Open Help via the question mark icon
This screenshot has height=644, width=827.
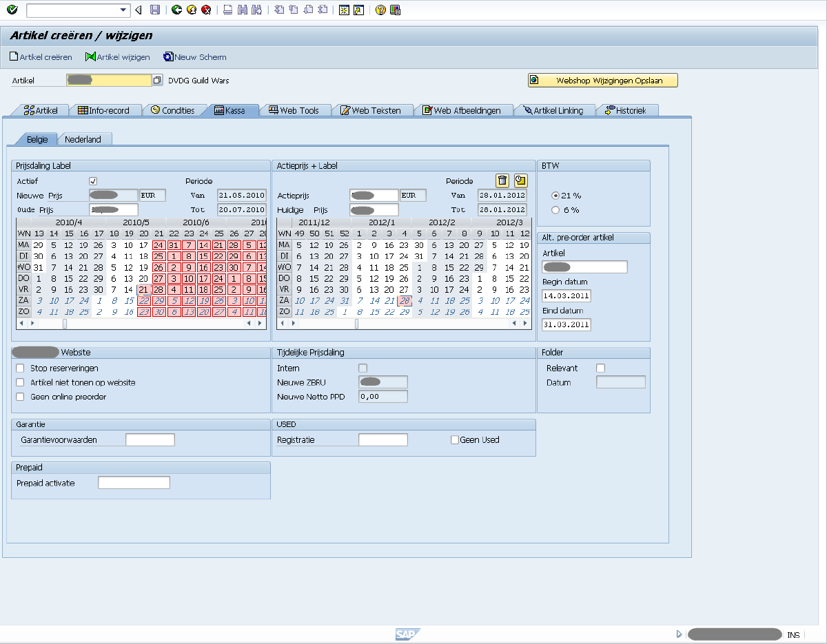(380, 10)
